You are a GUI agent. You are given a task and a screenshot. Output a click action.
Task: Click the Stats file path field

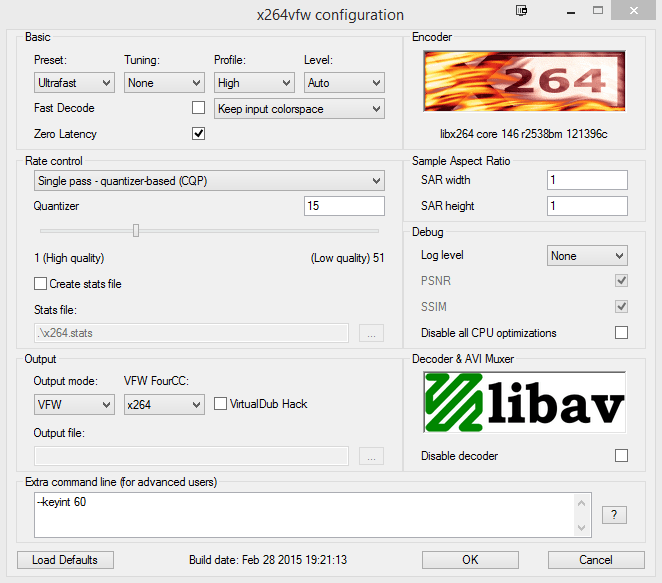tap(192, 333)
